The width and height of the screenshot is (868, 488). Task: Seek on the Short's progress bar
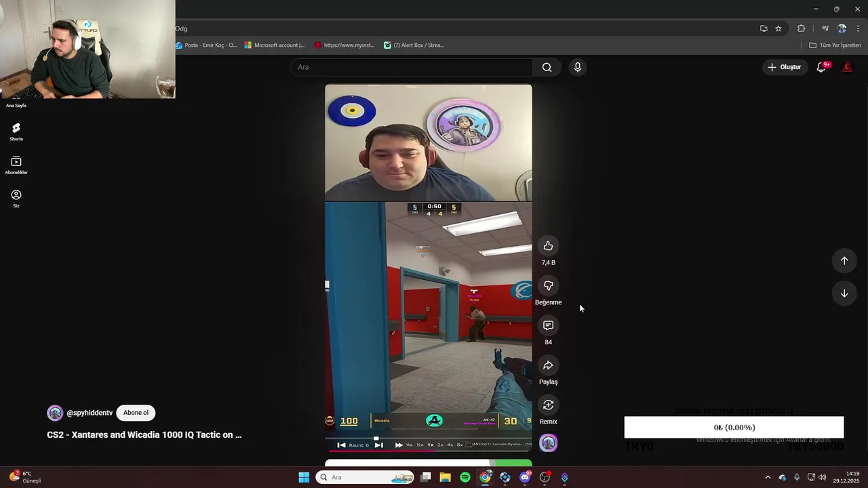(429, 451)
